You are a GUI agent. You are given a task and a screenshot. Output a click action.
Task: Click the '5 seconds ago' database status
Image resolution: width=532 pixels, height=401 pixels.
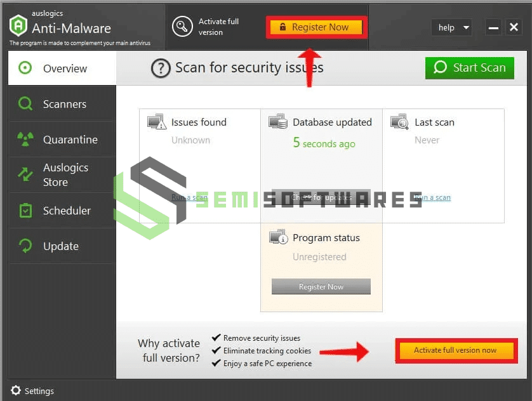324,143
